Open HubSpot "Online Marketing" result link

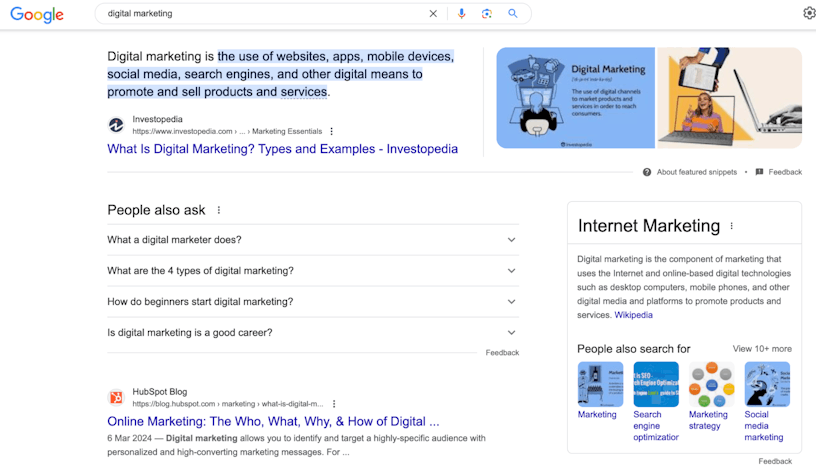click(x=273, y=421)
